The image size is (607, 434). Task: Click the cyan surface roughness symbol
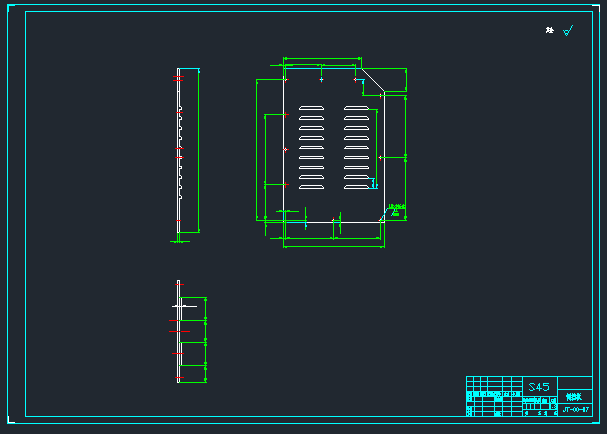click(568, 31)
